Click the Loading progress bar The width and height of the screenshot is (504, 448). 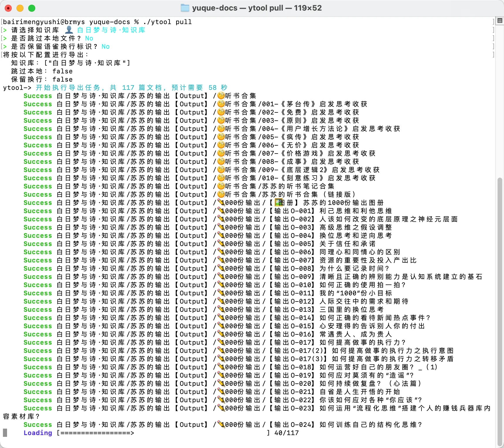(163, 433)
